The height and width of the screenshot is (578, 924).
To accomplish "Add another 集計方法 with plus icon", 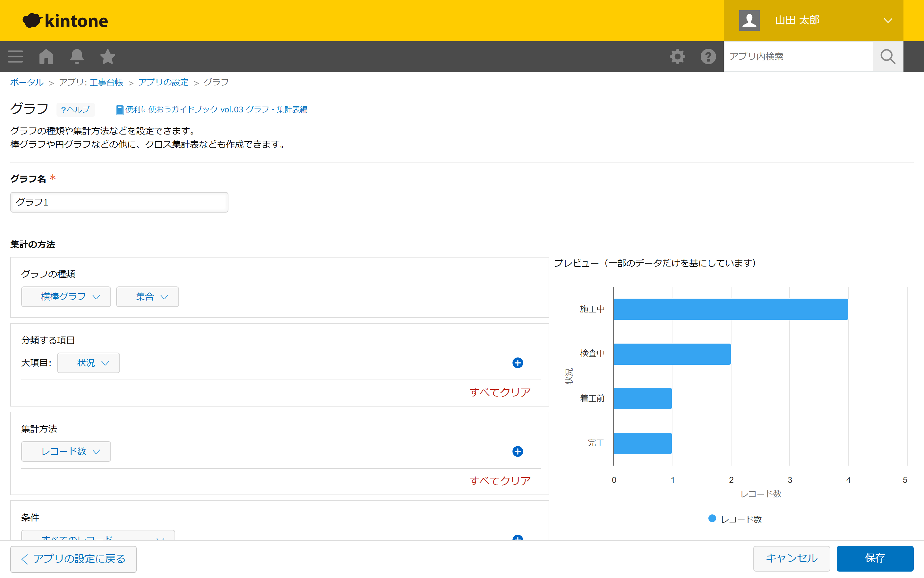I will point(518,451).
